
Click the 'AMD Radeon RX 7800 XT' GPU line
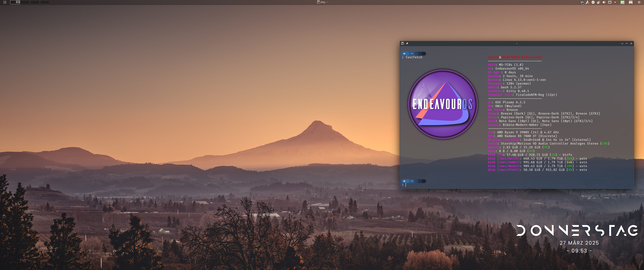click(522, 136)
